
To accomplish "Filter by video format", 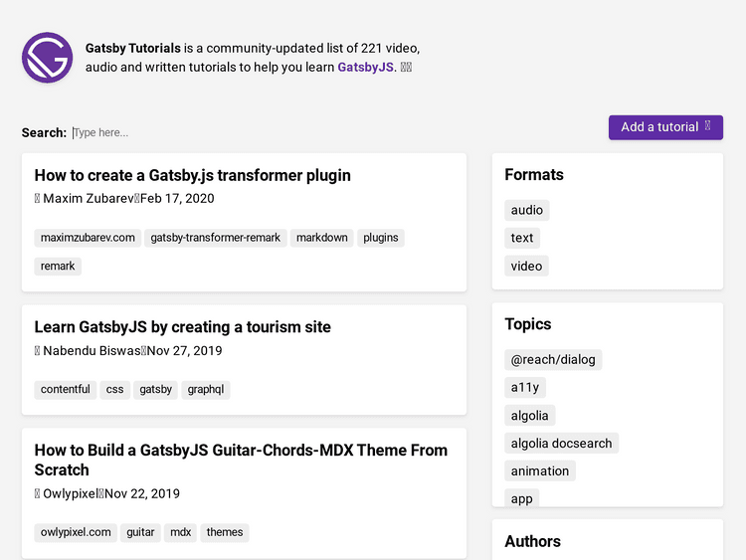I will (526, 266).
